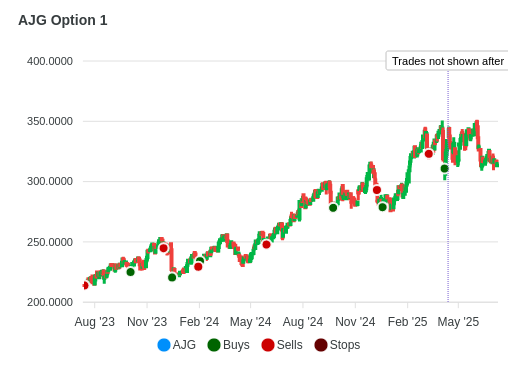This screenshot has height=380, width=530.
Task: Click the dark red Stops legend circle
Action: (x=321, y=345)
